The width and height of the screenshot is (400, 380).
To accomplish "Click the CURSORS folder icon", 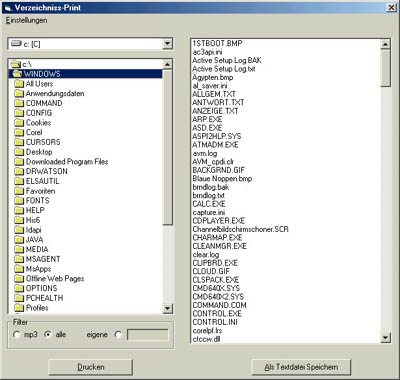I will [19, 142].
